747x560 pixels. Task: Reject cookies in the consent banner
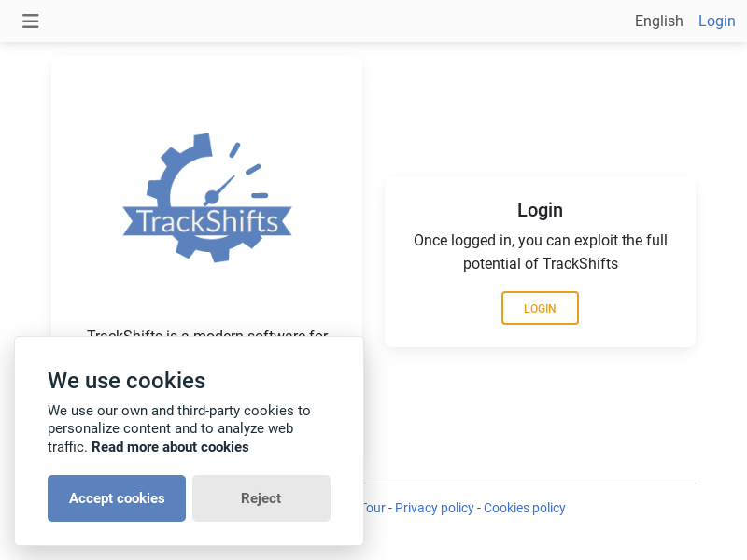(x=261, y=498)
